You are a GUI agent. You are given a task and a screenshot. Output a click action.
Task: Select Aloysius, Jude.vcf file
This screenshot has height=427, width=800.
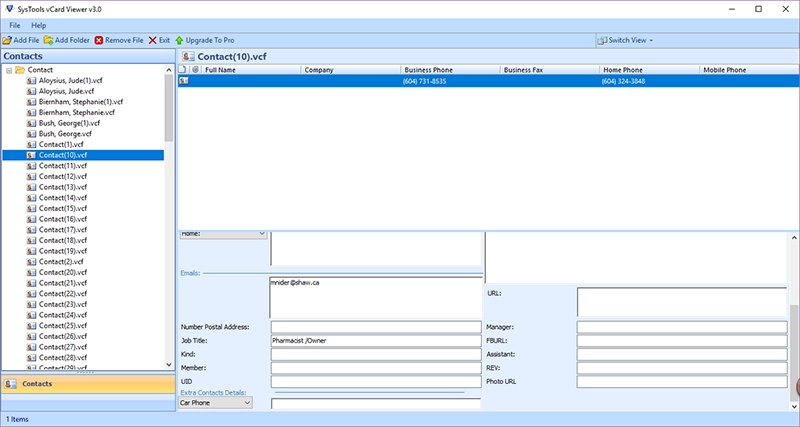pos(66,91)
